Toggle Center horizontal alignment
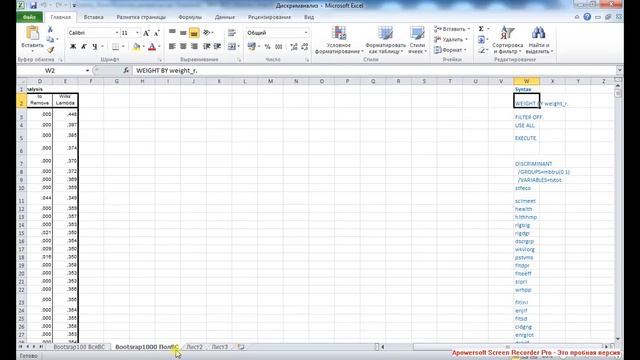This screenshot has height=360, width=640. (183, 47)
